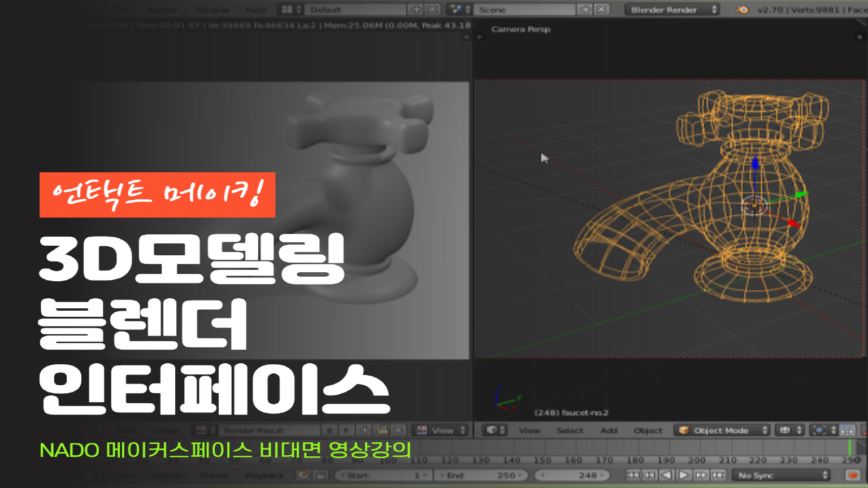Select the green Y axis manipulator arrow

coord(801,195)
